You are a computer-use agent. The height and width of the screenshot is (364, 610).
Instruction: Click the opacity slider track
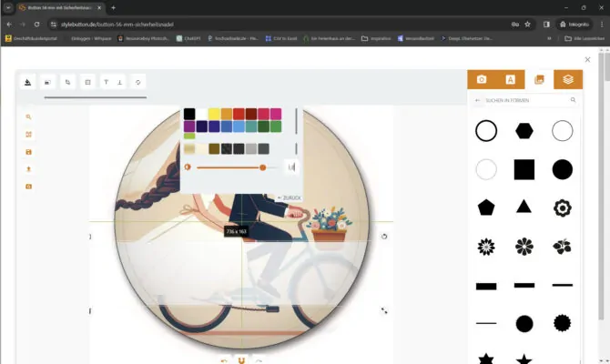[x=238, y=167]
